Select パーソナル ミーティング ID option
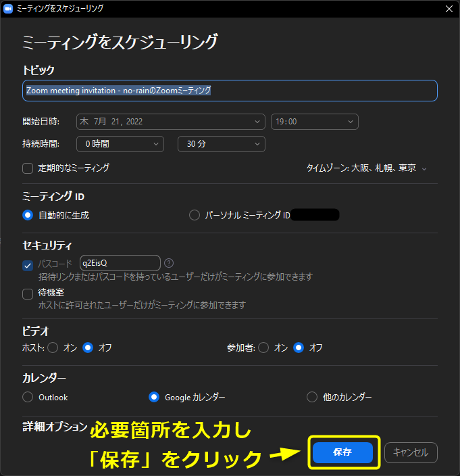 coord(195,215)
